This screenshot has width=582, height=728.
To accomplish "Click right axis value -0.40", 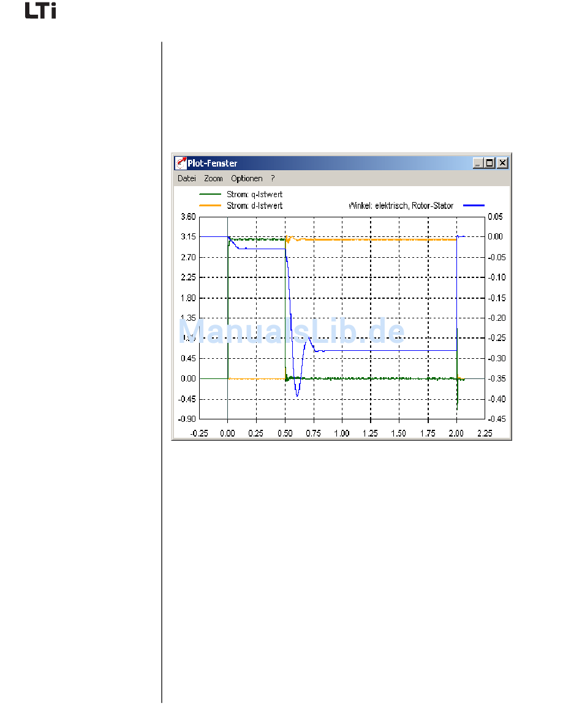I will 496,399.
